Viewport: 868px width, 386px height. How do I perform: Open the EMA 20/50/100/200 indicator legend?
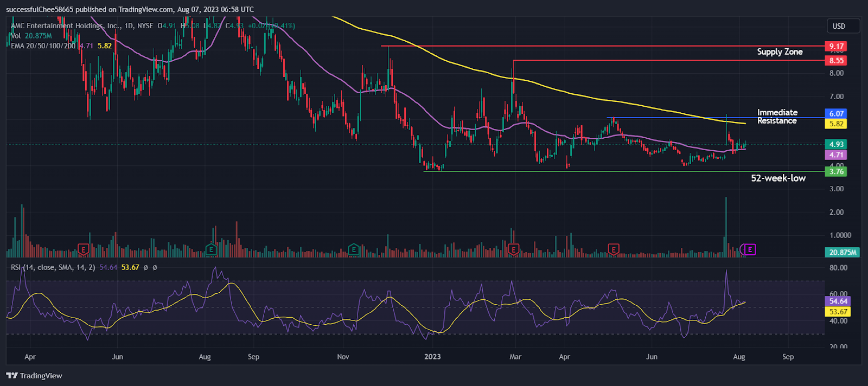pyautogui.click(x=61, y=46)
